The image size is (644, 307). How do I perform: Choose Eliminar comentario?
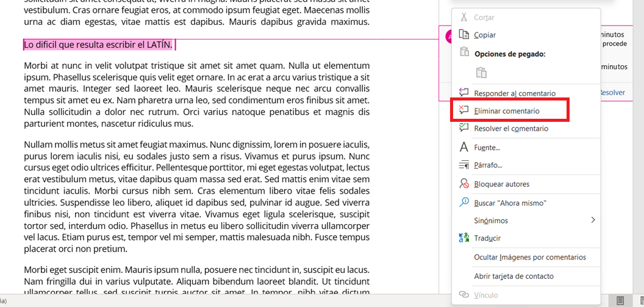click(506, 111)
